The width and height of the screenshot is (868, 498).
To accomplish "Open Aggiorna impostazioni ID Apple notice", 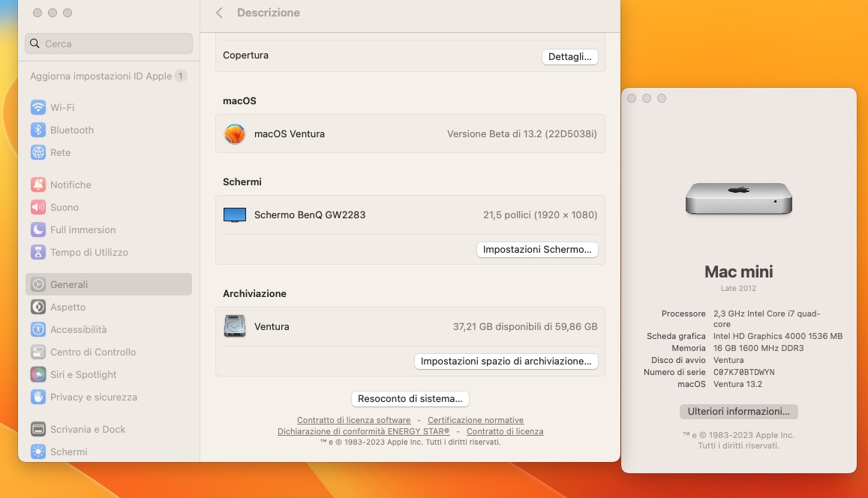I will (x=109, y=76).
